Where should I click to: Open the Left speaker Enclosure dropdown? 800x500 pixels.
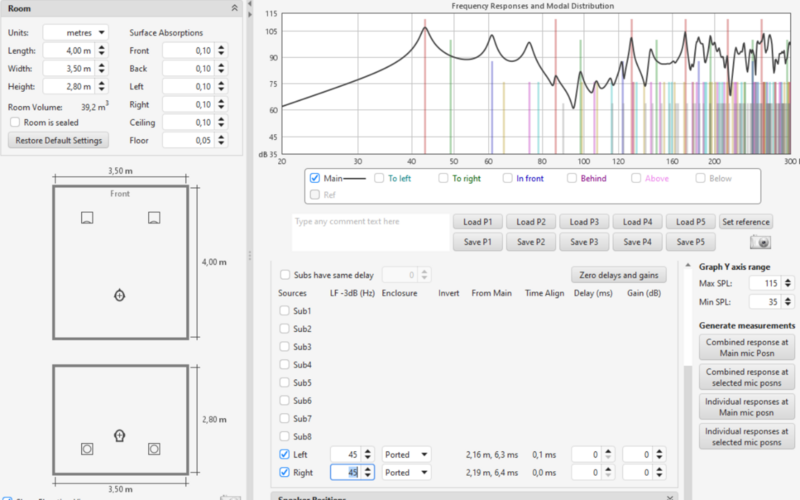406,454
